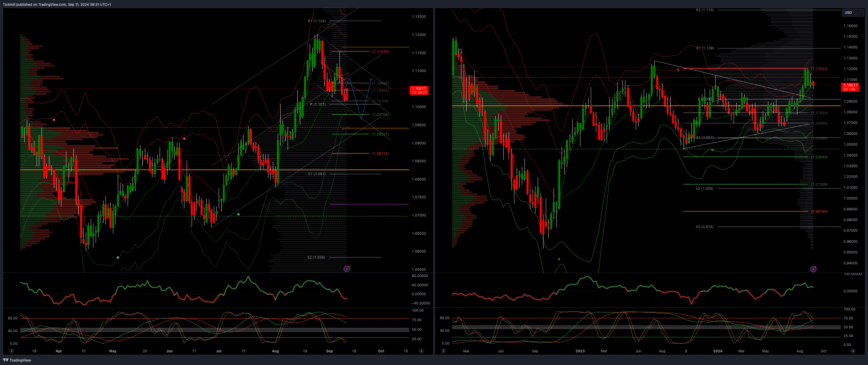Select the S3 (0.974) pivot label
Screen dimensions: 868x365
point(704,227)
